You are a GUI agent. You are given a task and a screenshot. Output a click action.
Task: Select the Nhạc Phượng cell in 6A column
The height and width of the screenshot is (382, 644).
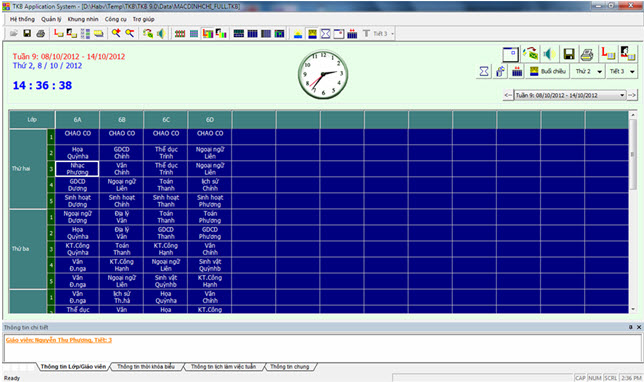(x=77, y=169)
